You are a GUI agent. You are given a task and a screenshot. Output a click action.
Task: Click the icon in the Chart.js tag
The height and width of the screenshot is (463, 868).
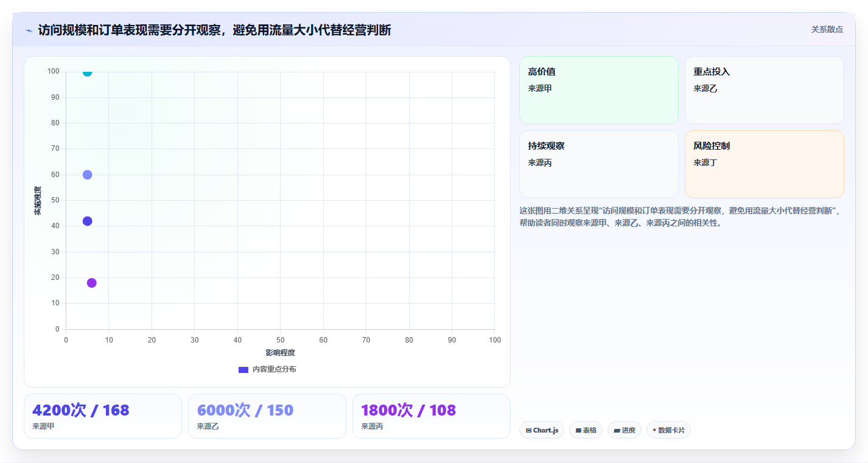[x=528, y=430]
